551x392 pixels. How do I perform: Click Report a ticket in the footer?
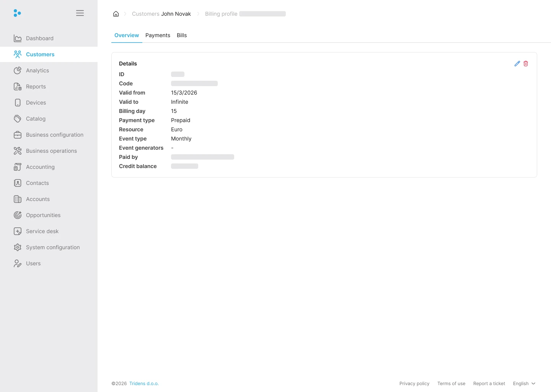489,384
